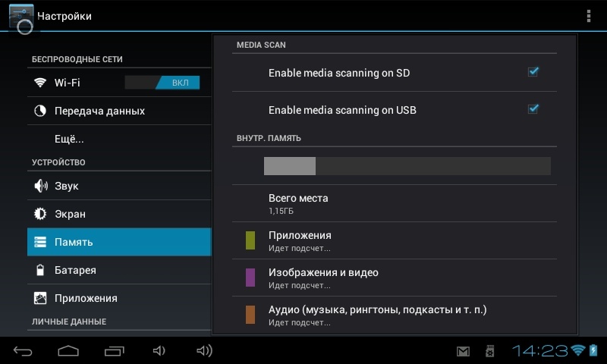Tap the apps icon next to Приложения in sidebar
Screen dimensions: 607x364
pos(40,298)
